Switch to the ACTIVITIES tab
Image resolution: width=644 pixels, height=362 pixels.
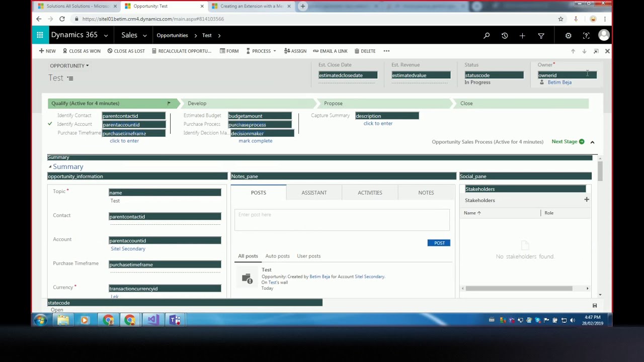click(370, 193)
